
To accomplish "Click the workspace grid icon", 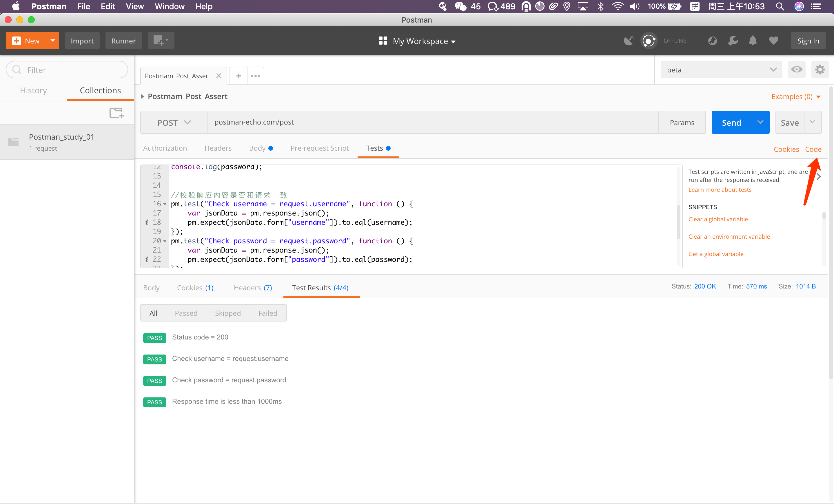I will point(383,41).
